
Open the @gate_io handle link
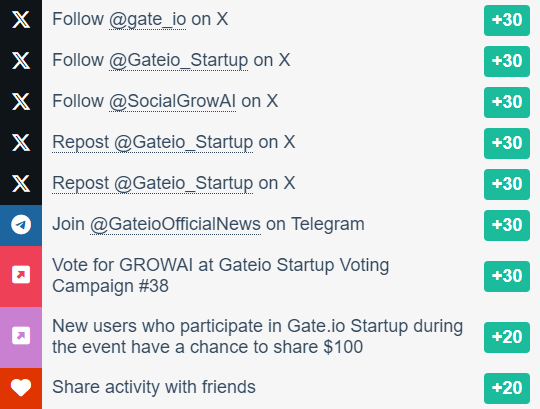[147, 20]
